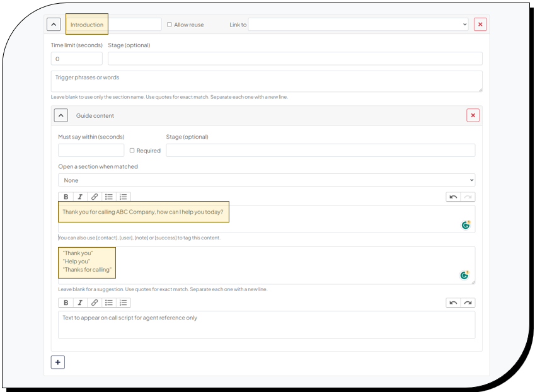This screenshot has height=392, width=535.
Task: Remove Guide content with red X button
Action: click(473, 116)
